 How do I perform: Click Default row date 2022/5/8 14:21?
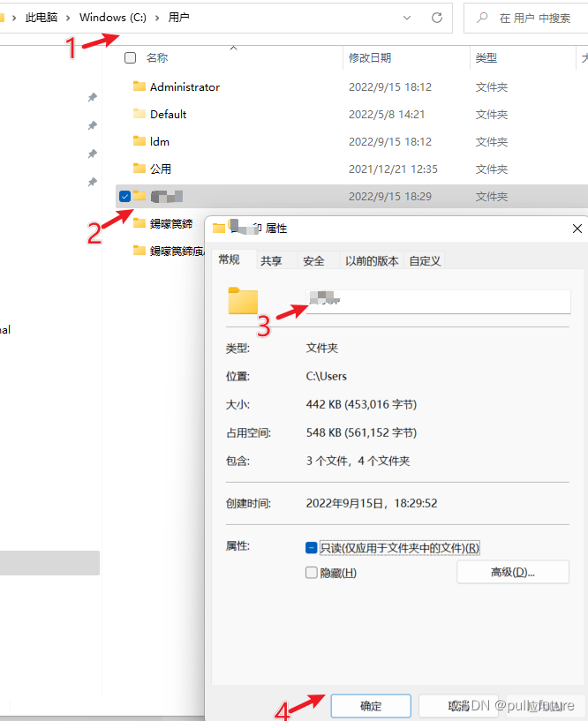(x=387, y=114)
